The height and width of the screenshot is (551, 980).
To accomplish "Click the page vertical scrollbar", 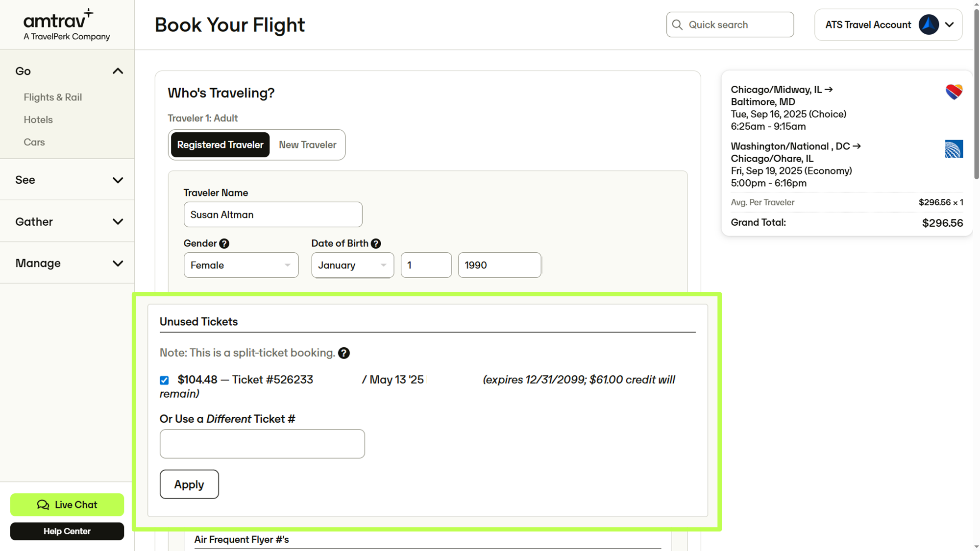I will pyautogui.click(x=976, y=93).
